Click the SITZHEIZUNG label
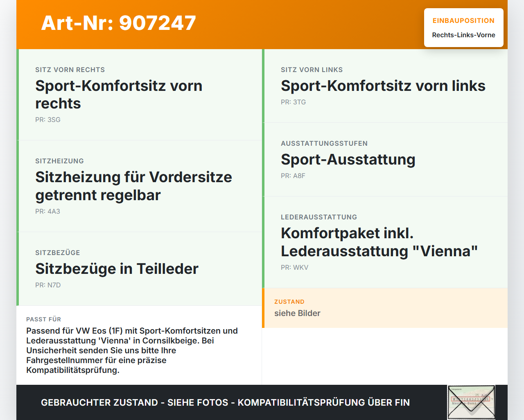The width and height of the screenshot is (524, 420). [59, 161]
